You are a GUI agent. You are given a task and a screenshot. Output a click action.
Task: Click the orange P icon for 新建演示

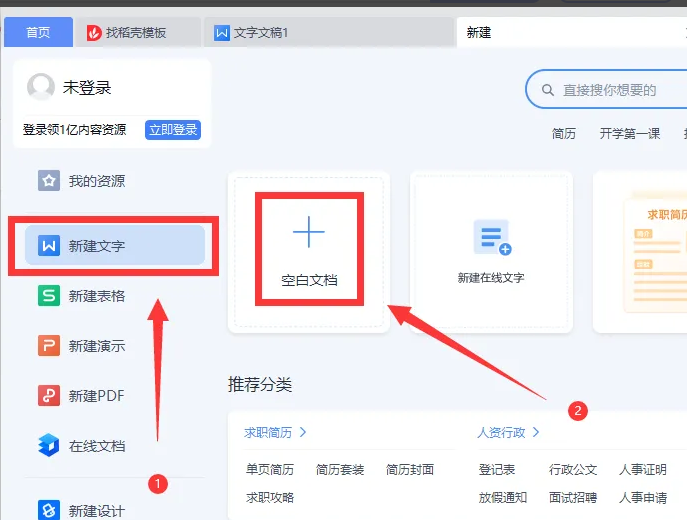click(x=49, y=345)
